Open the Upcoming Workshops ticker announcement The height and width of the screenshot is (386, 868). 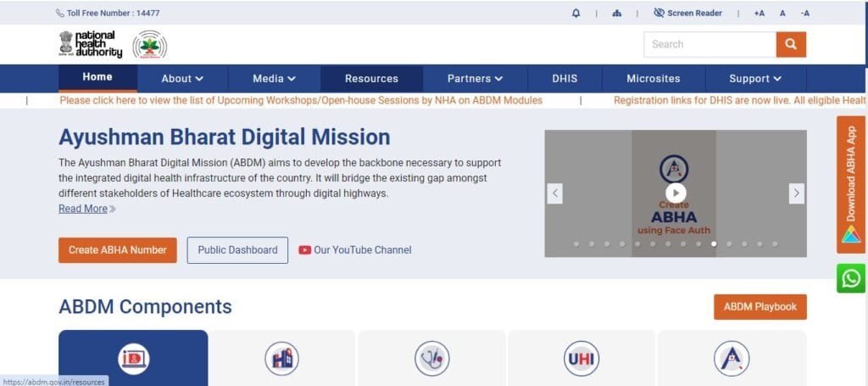click(x=301, y=100)
